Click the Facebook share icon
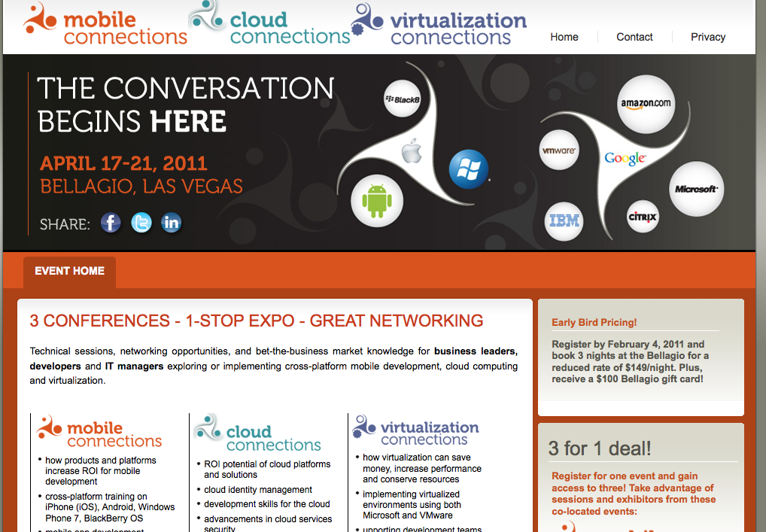 click(111, 223)
